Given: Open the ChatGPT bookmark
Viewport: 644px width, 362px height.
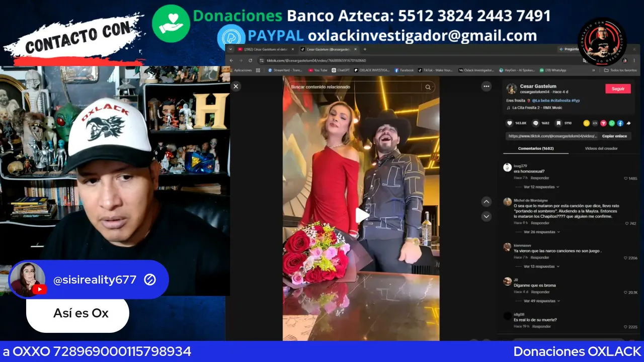Looking at the screenshot, I should tap(341, 70).
